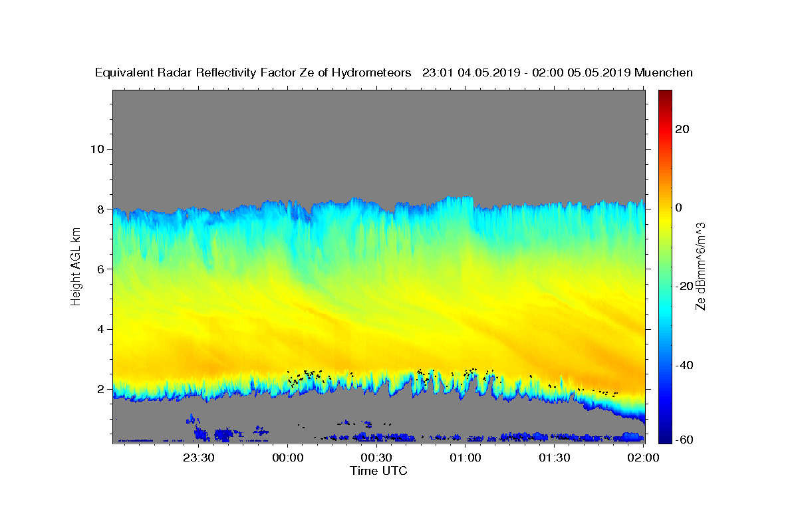Click the height tick label '8'
Screen dimensions: 798x532
[100, 209]
